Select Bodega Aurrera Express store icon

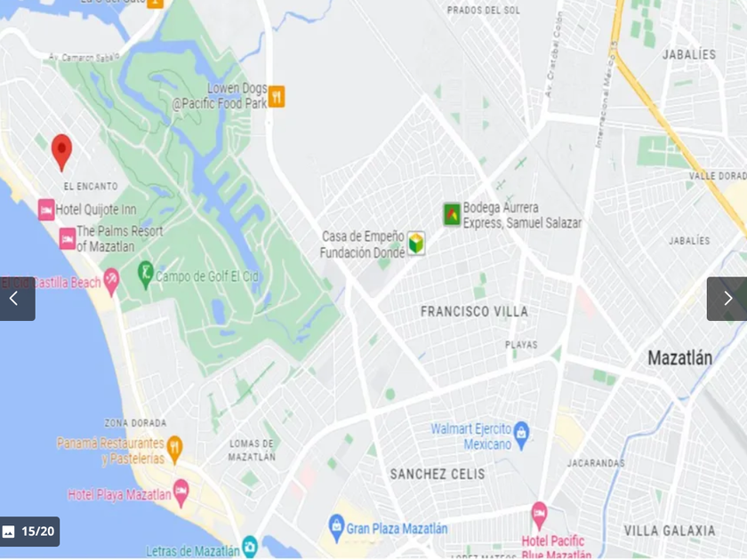coord(452,214)
